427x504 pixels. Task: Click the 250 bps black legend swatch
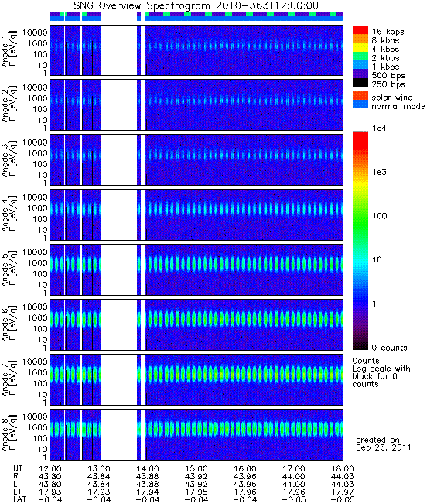360,82
